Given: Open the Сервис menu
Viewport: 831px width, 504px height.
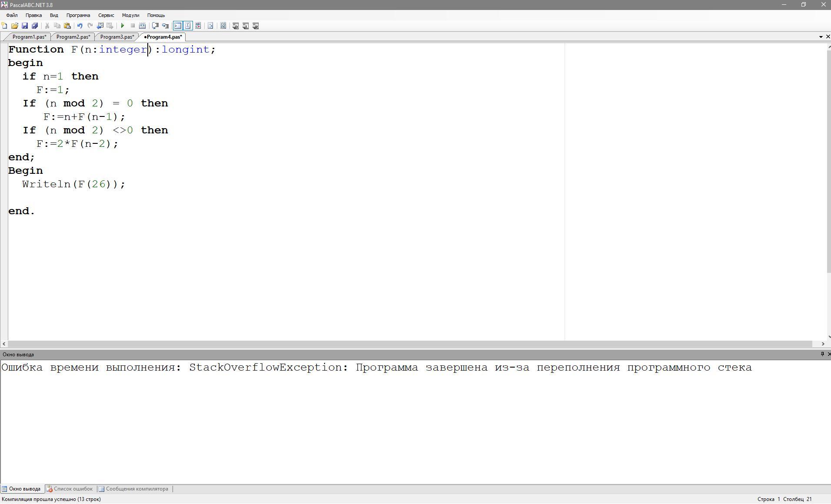Looking at the screenshot, I should 106,15.
